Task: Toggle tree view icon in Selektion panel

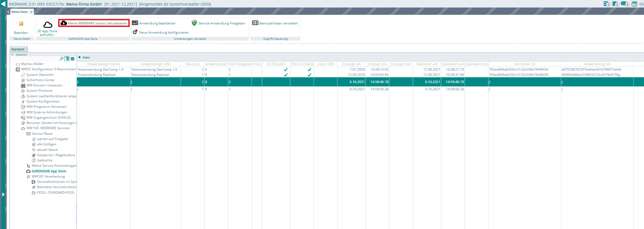Action: click(67, 59)
